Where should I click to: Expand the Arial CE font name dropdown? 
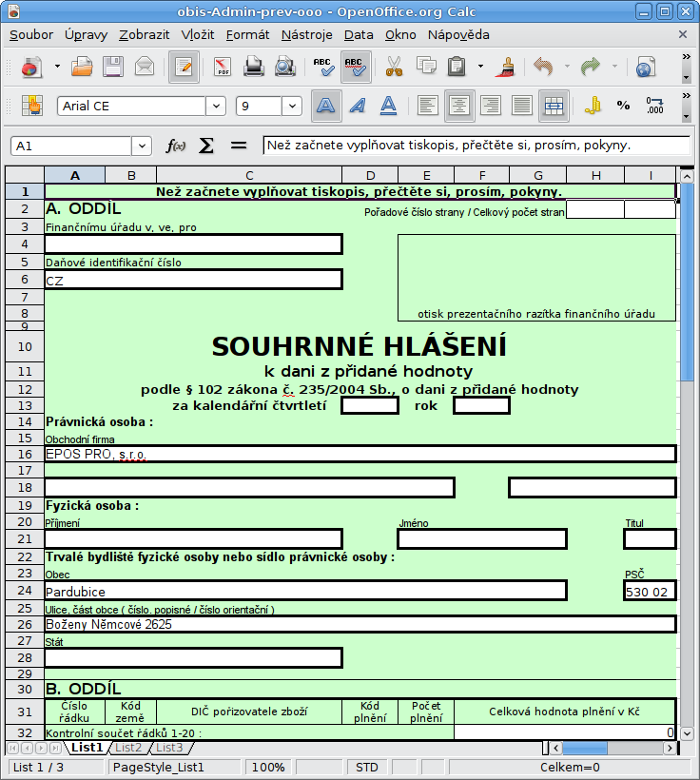tap(216, 106)
